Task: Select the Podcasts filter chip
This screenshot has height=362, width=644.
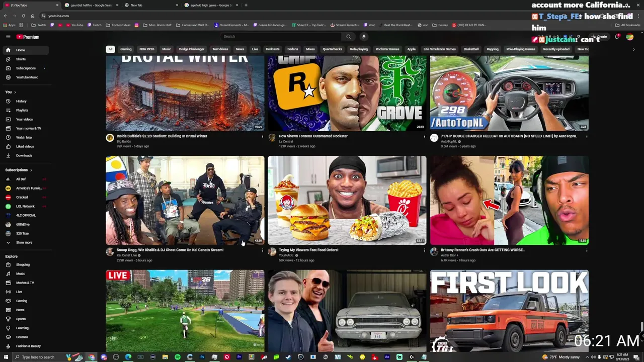Action: [x=273, y=49]
